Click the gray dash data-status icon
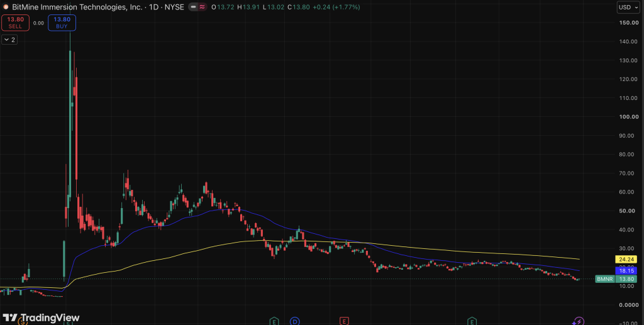Image resolution: width=644 pixels, height=325 pixels. click(193, 7)
